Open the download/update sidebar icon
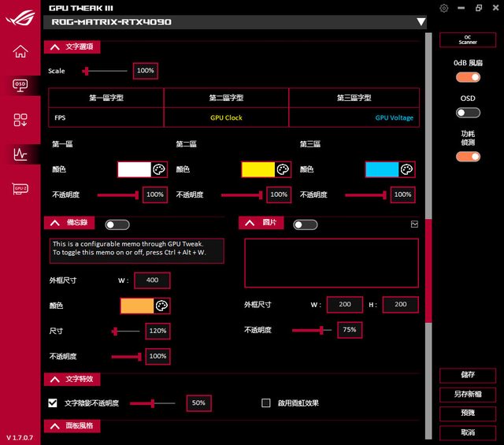 tap(20, 120)
